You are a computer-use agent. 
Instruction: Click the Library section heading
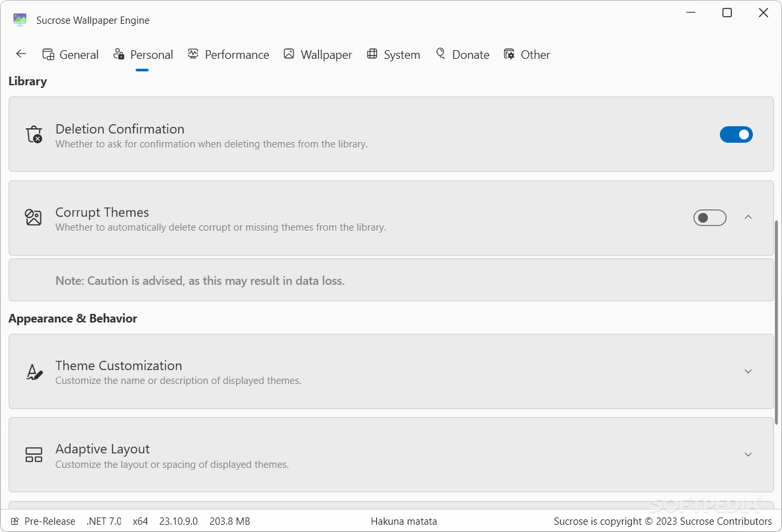click(27, 81)
